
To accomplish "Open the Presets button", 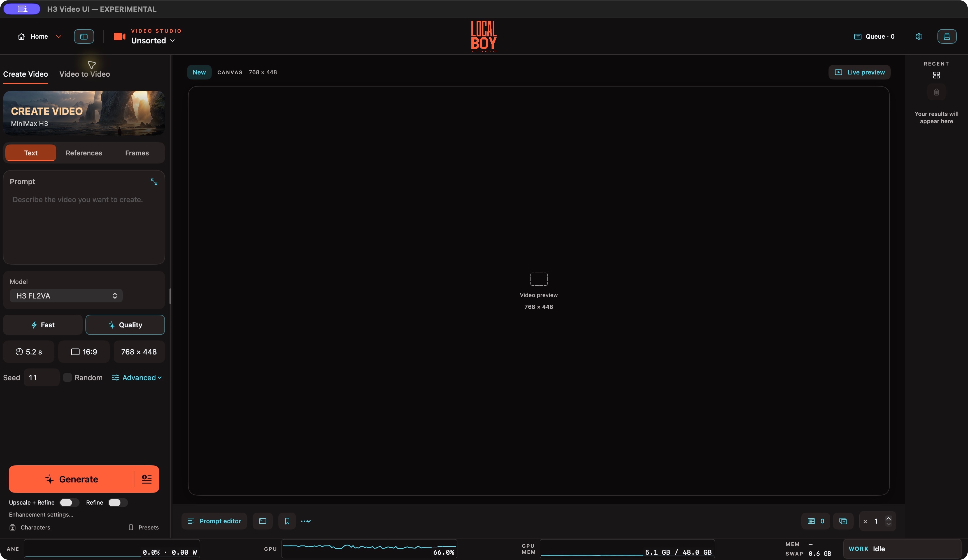I will [x=144, y=528].
